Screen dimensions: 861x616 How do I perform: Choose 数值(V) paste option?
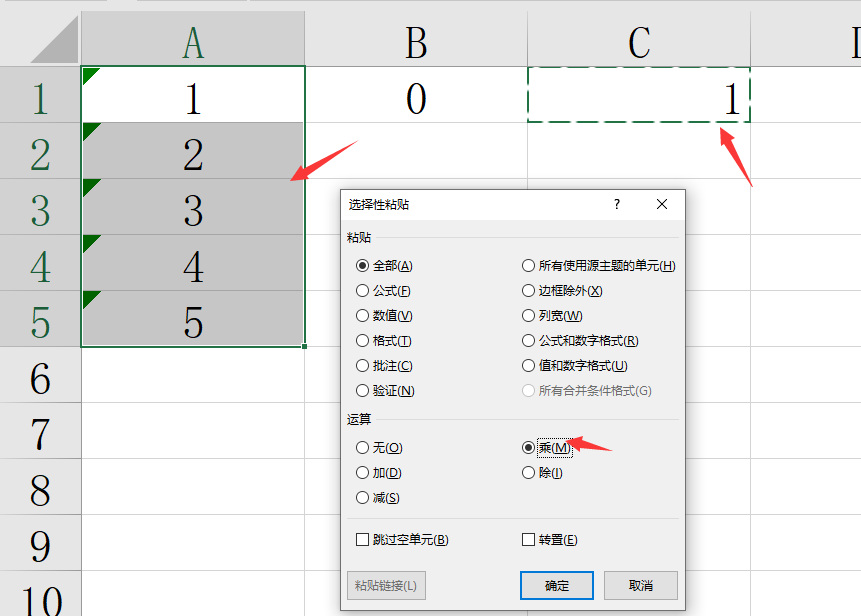click(x=384, y=316)
